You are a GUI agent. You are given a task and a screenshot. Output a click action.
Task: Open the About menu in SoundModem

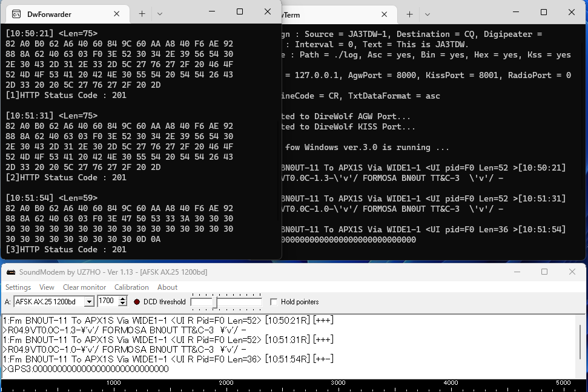(167, 287)
